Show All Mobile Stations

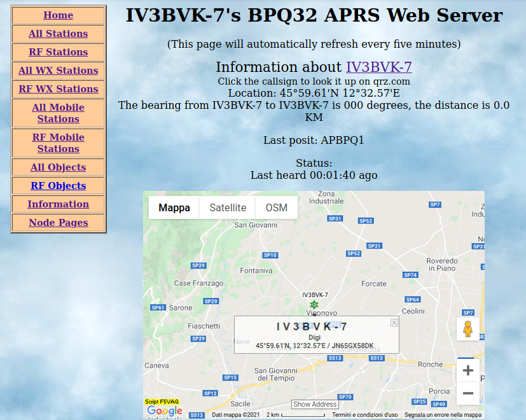tap(59, 113)
